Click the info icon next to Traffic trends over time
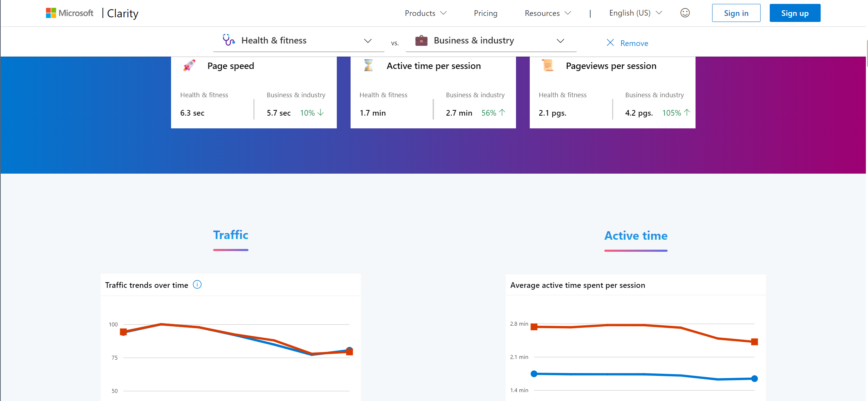Image resolution: width=868 pixels, height=401 pixels. (x=197, y=284)
